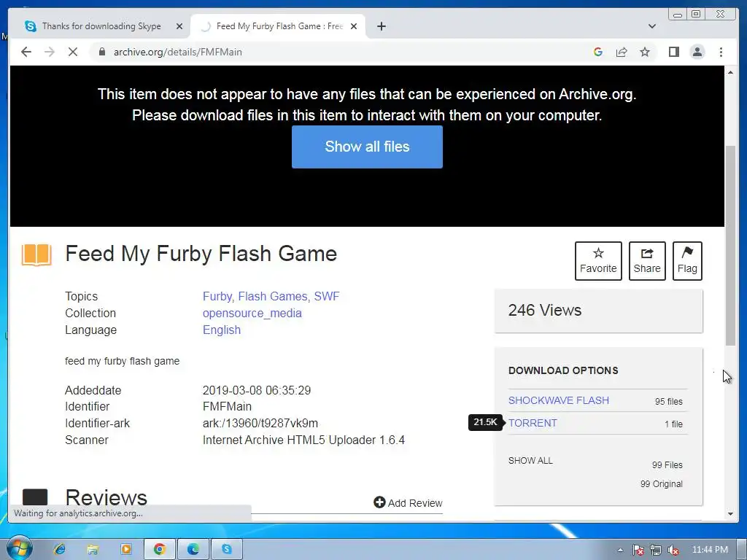The width and height of the screenshot is (747, 560).
Task: Open SHOCKWAVE FLASH download option
Action: click(x=558, y=400)
